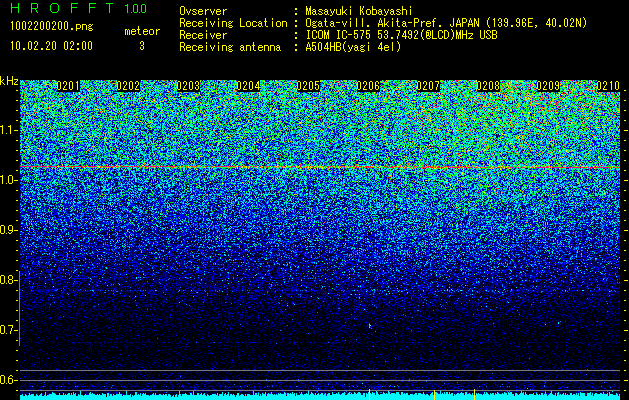The height and width of the screenshot is (400, 629).
Task: Click the date stamp 10.02.20 02:00
Action: pyautogui.click(x=51, y=46)
